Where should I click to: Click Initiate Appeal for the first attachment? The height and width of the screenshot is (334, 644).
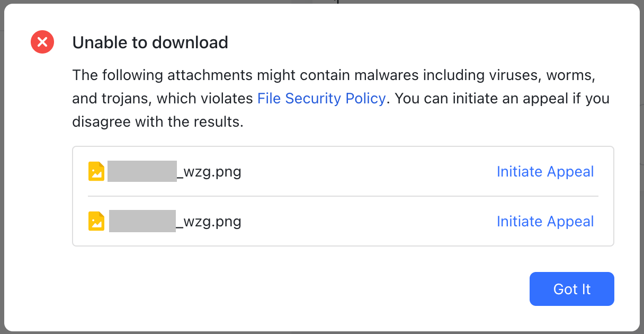[x=545, y=171]
